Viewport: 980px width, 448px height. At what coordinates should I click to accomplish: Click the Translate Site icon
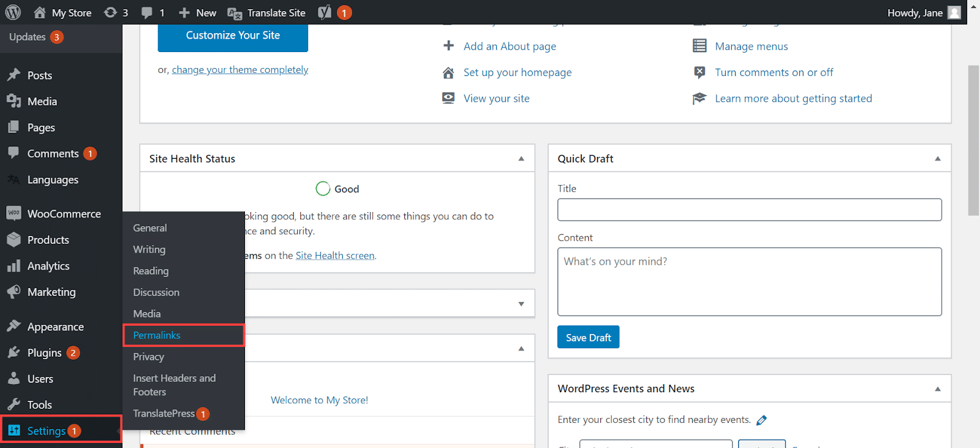point(235,13)
